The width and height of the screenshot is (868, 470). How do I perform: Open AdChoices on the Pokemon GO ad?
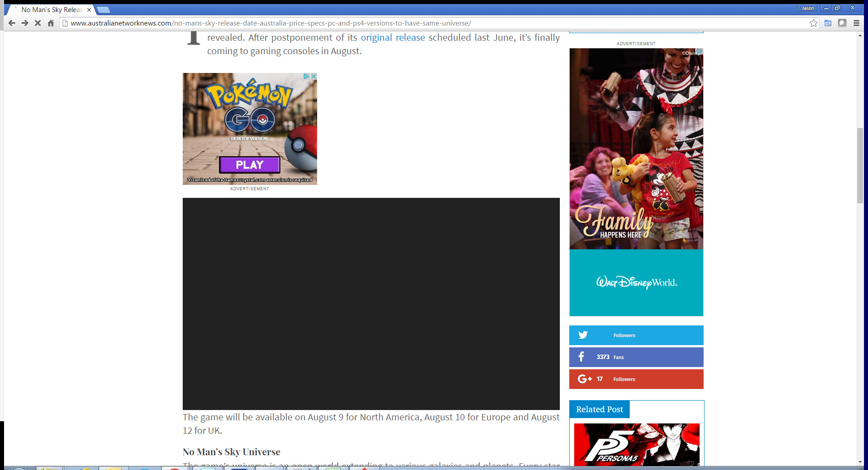pos(306,76)
